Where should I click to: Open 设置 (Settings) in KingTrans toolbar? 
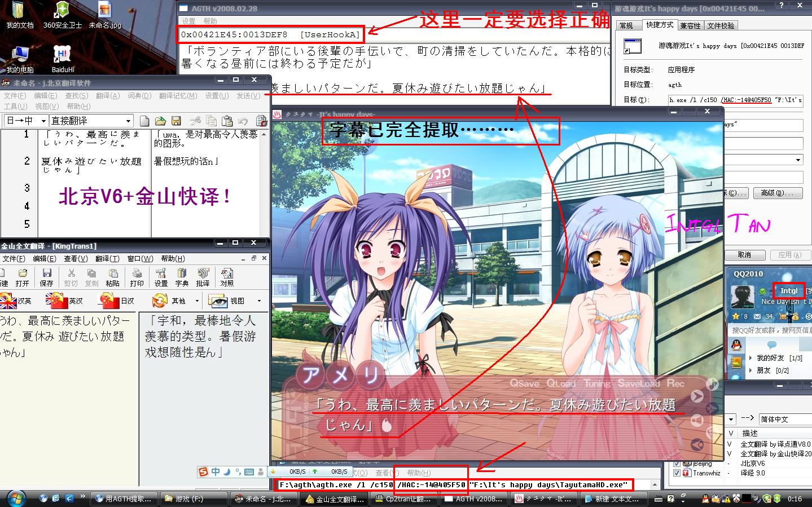tap(161, 277)
